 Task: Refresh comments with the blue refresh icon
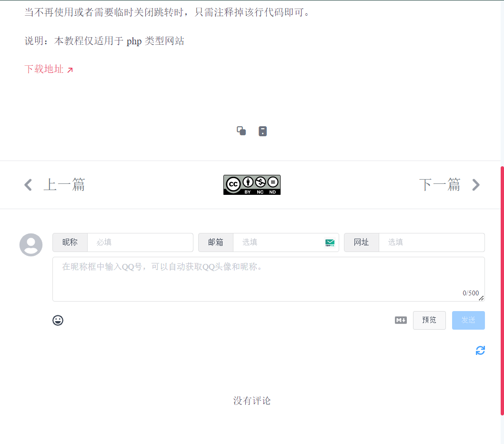point(480,350)
